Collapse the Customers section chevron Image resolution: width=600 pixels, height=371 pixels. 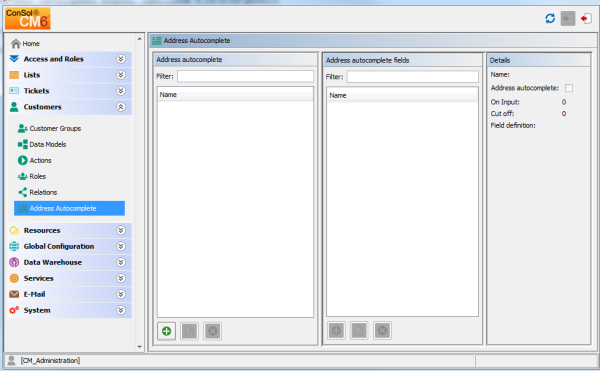point(121,107)
